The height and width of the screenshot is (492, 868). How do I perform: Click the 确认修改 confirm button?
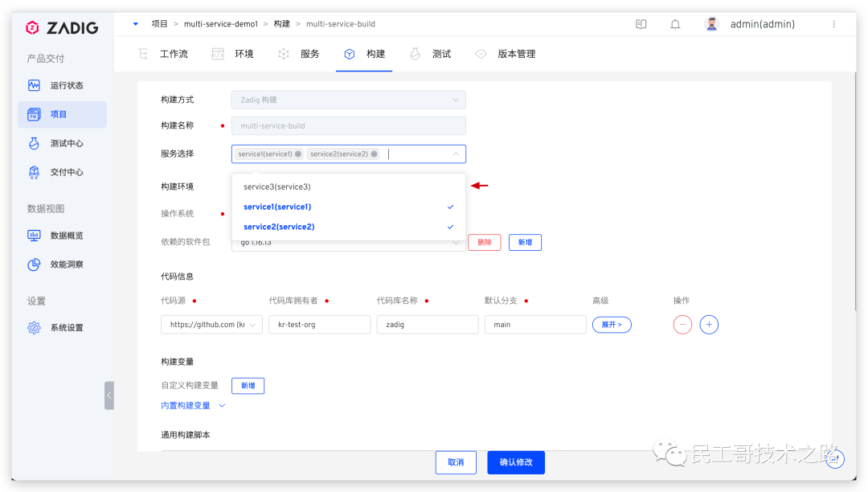(x=516, y=462)
